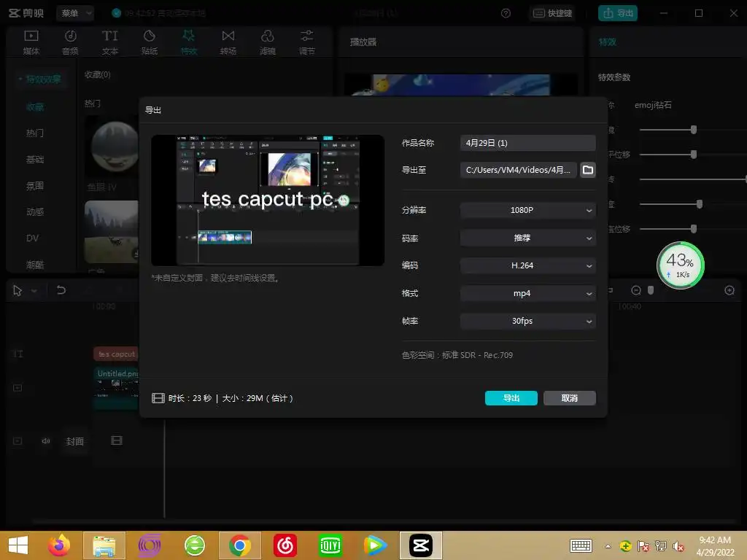Select the 动感 effects category
Viewport: 747px width, 560px height.
tap(35, 212)
